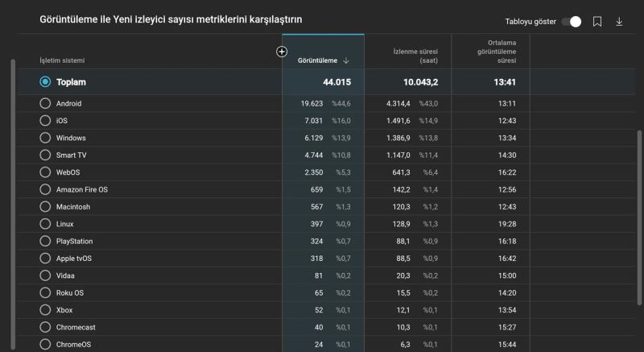Click the sort arrow beside Görüntüleme

(x=346, y=60)
